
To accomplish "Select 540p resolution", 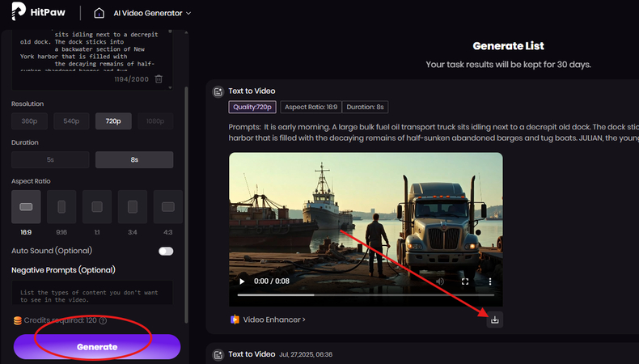I will pos(71,121).
